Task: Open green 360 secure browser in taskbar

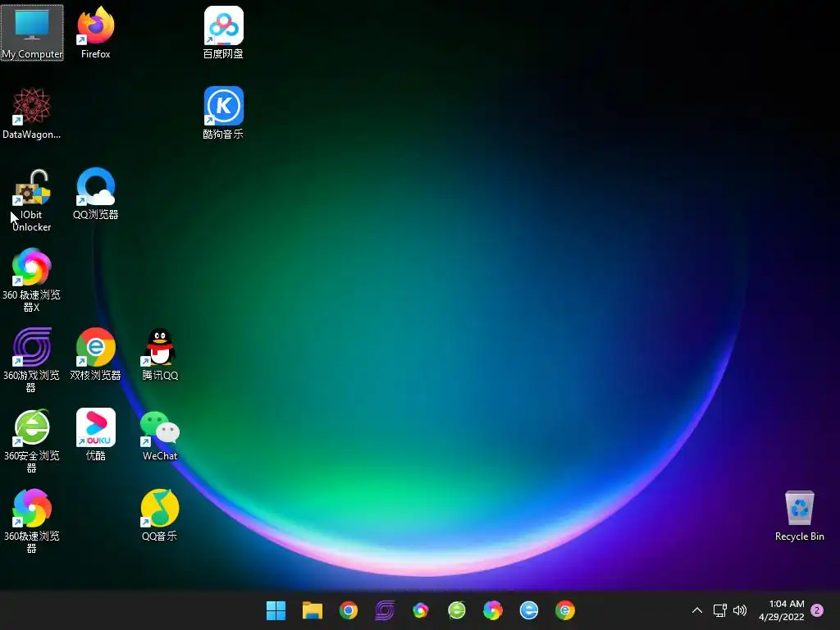Action: [x=457, y=610]
